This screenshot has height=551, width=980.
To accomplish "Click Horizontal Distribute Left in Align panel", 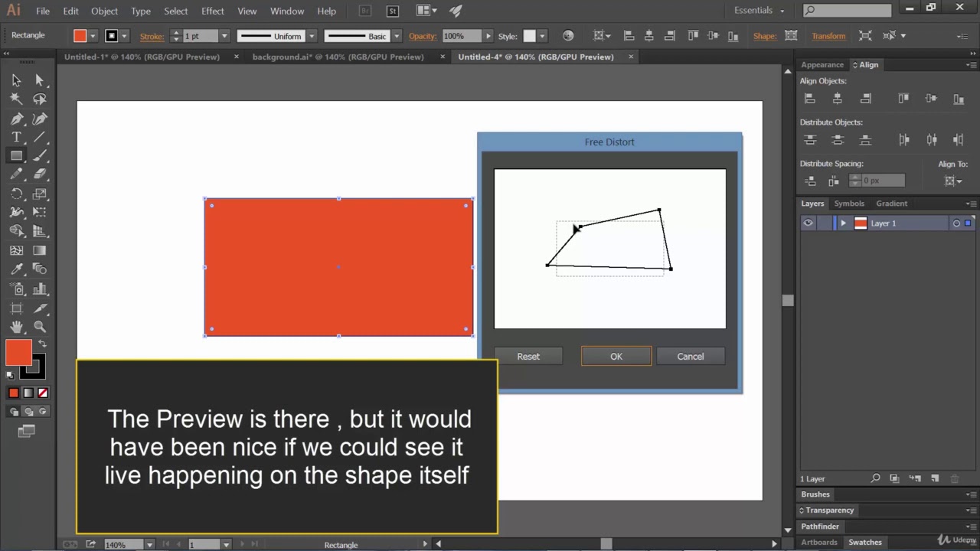I will (x=903, y=140).
